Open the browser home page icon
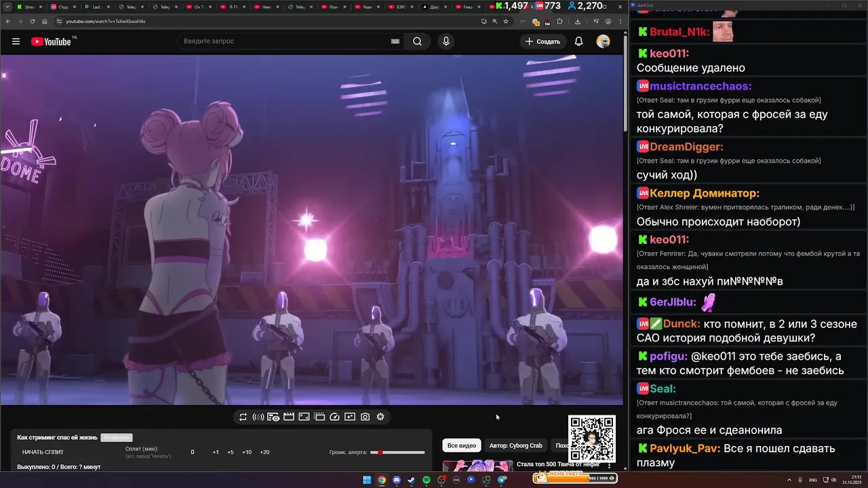This screenshot has height=488, width=868. tap(45, 21)
